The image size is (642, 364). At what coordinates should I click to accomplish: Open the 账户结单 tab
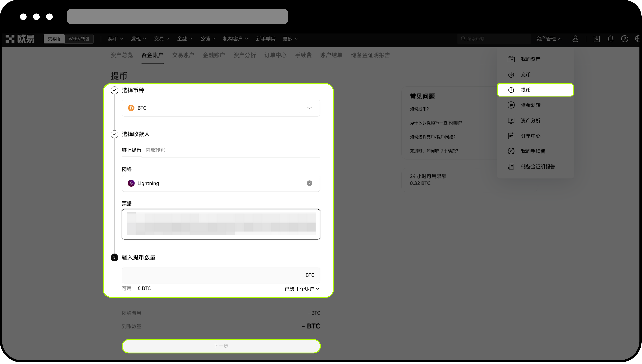coord(331,55)
